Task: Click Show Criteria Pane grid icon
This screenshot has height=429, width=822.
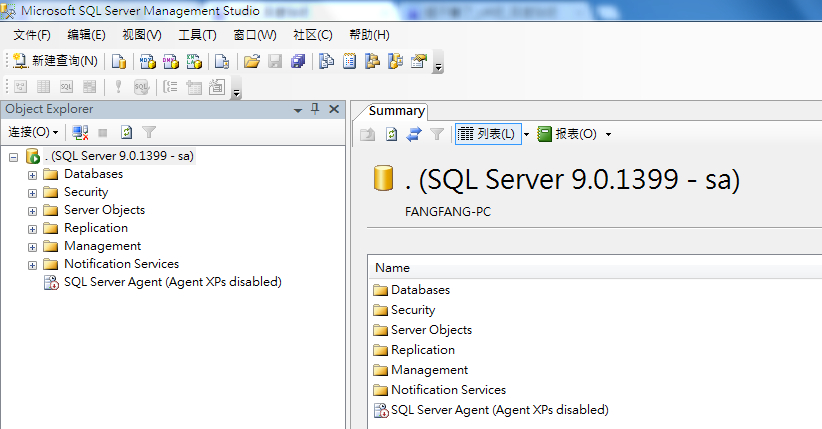Action: pyautogui.click(x=44, y=87)
